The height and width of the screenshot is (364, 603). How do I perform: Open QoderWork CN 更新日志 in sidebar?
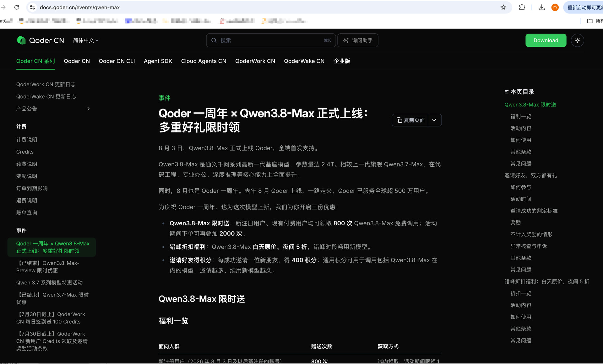[x=46, y=84]
